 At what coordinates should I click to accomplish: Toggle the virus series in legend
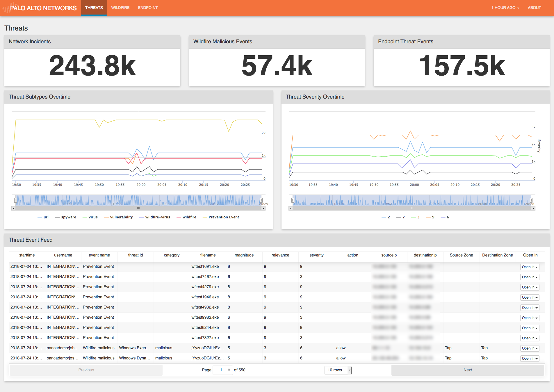(x=90, y=217)
